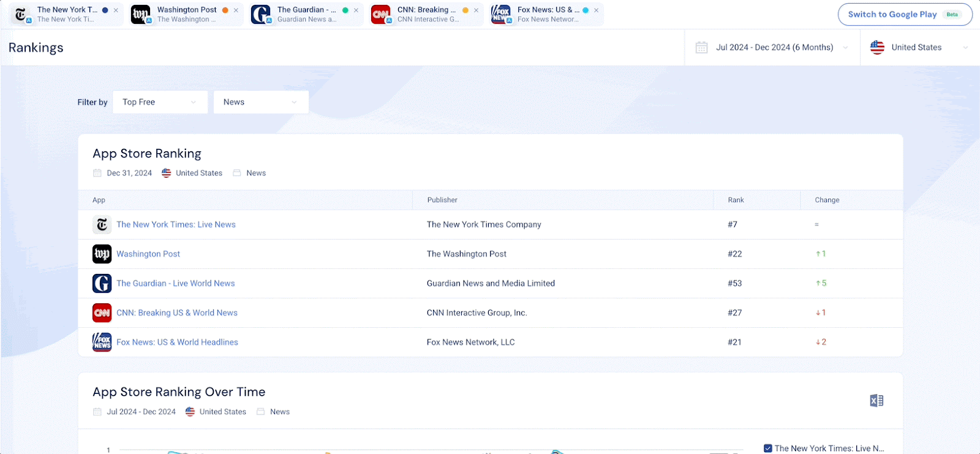Click the Washington Post app icon in the top chip
980x454 pixels.
pos(141,15)
